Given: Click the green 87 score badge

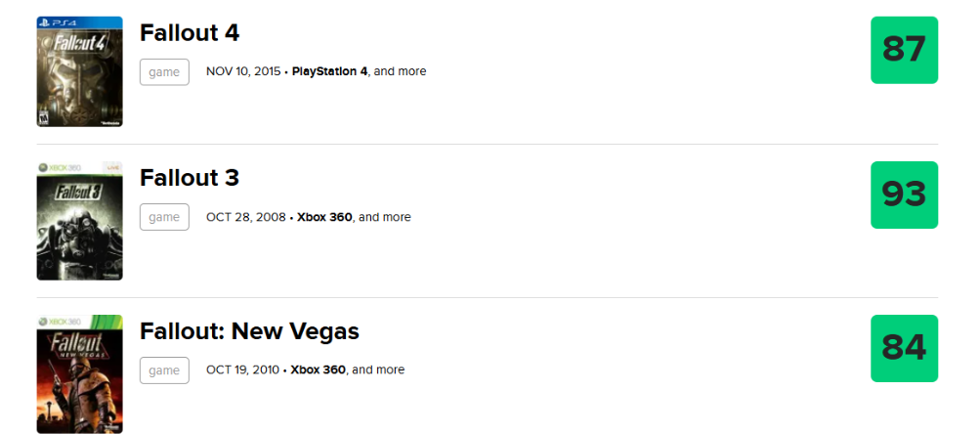Looking at the screenshot, I should [904, 50].
